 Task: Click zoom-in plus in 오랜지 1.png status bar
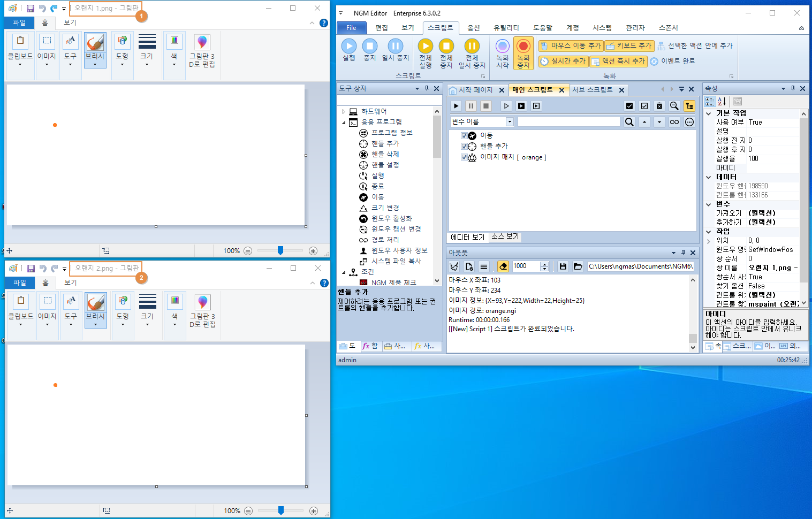coord(313,251)
